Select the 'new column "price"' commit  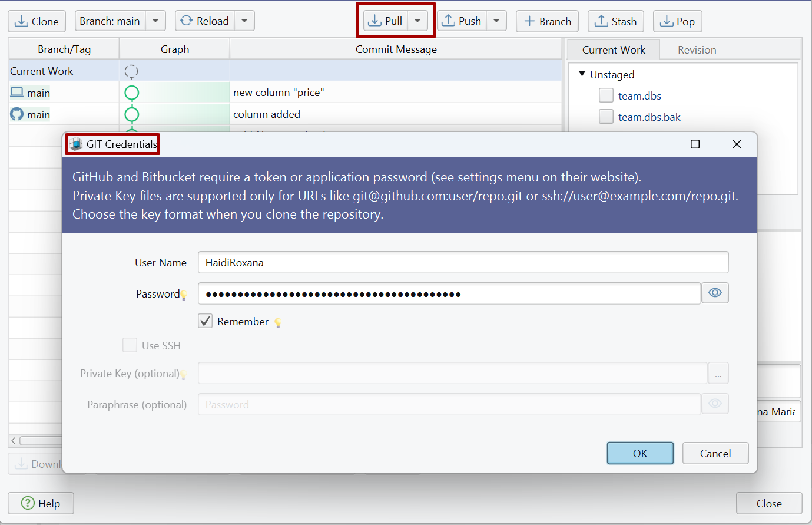pos(279,93)
